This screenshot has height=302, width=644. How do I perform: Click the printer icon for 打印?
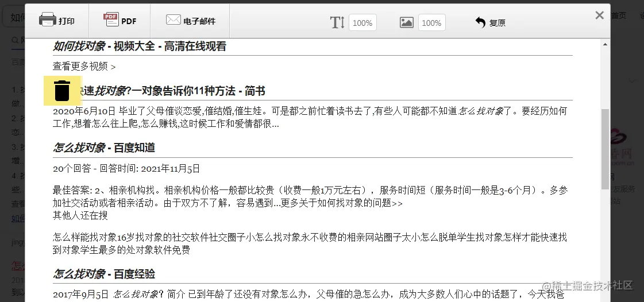(48, 20)
